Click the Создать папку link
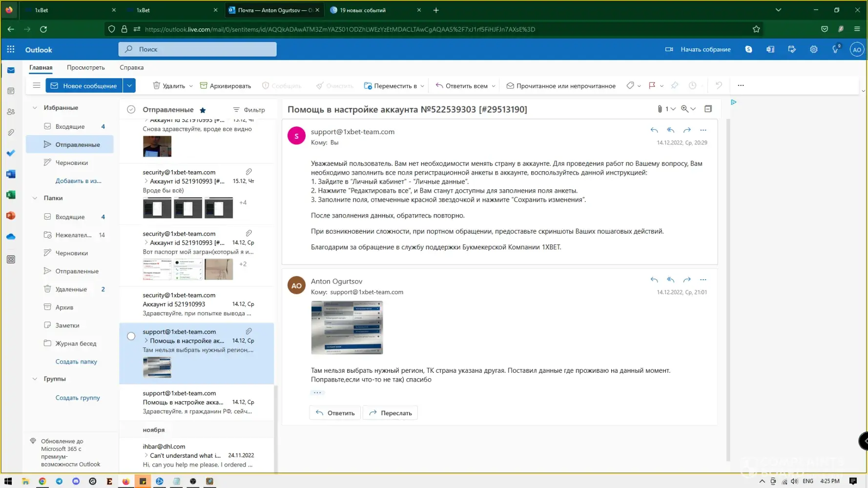Image resolution: width=868 pixels, height=488 pixels. tap(76, 362)
